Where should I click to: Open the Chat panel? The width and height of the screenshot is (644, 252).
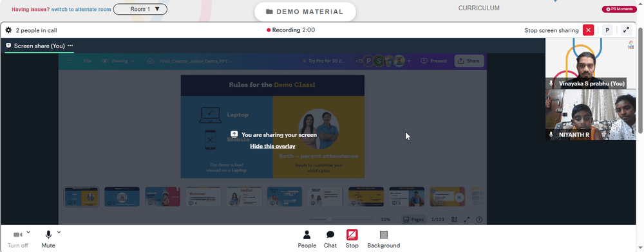[x=330, y=239]
